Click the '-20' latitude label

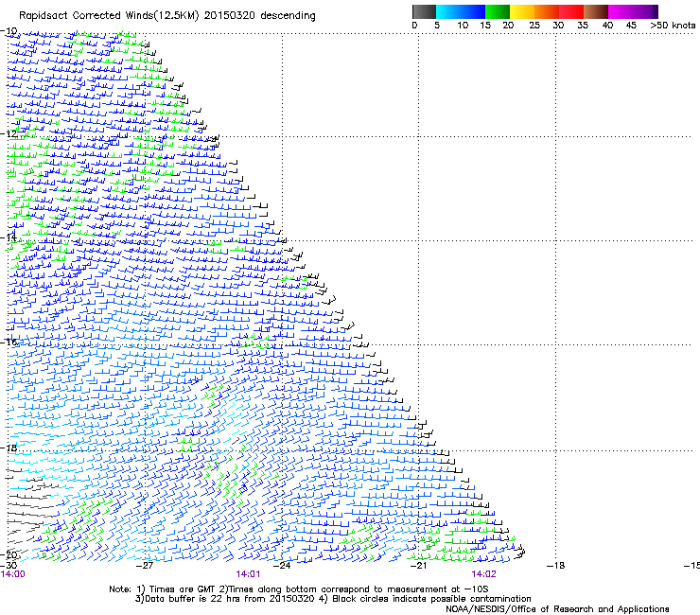9,555
